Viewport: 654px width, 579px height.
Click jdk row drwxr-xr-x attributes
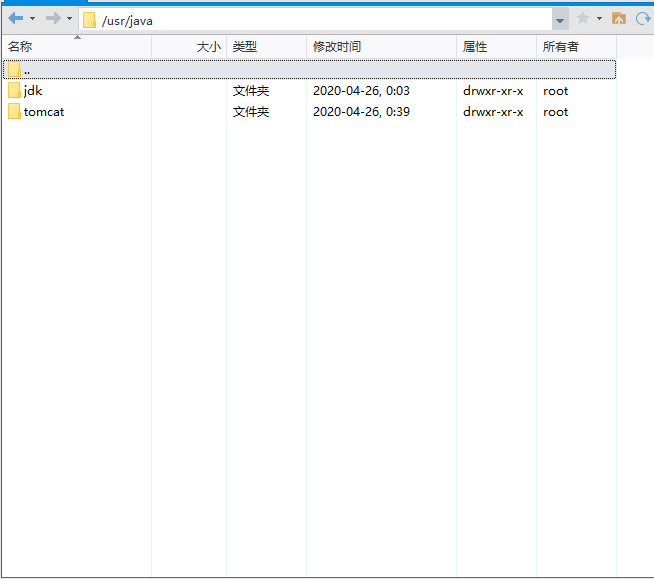coord(493,91)
